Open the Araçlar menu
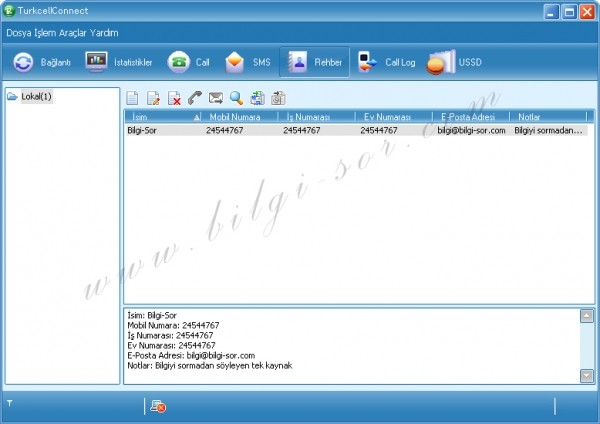The height and width of the screenshot is (424, 600). [73, 33]
